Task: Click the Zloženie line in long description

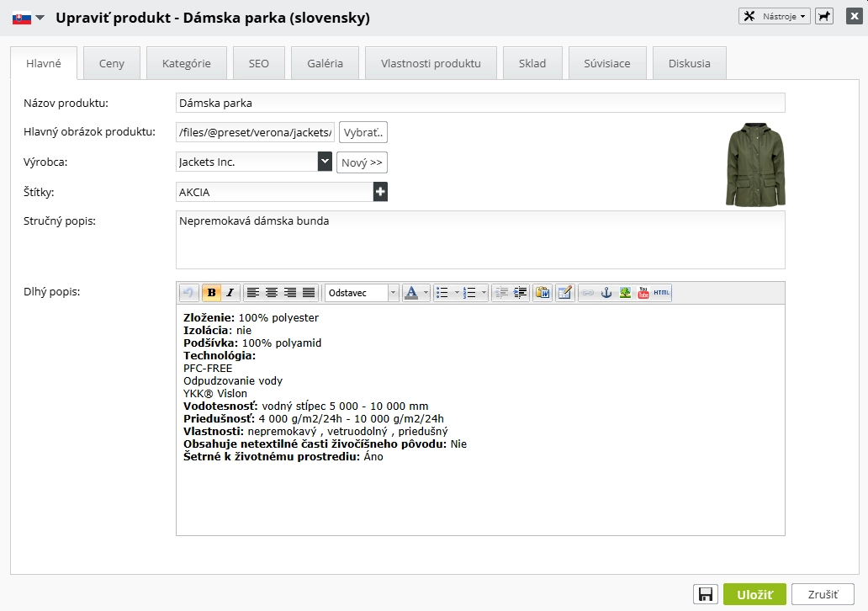Action: coord(251,317)
